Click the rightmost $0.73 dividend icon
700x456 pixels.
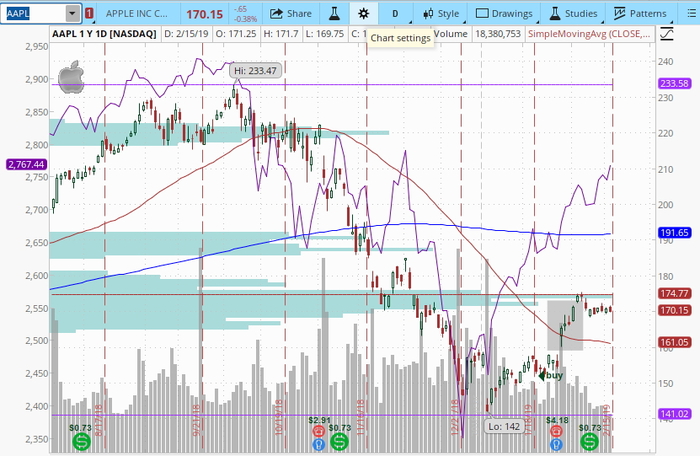(589, 442)
